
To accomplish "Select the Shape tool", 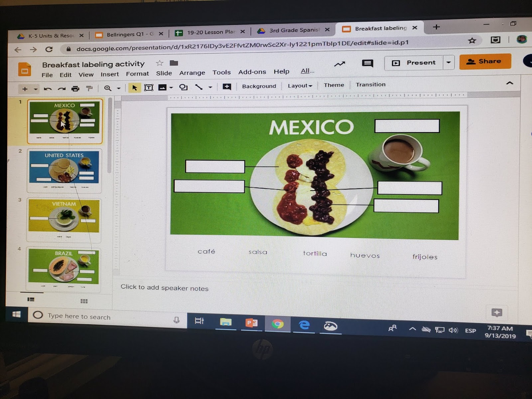I will (x=183, y=87).
